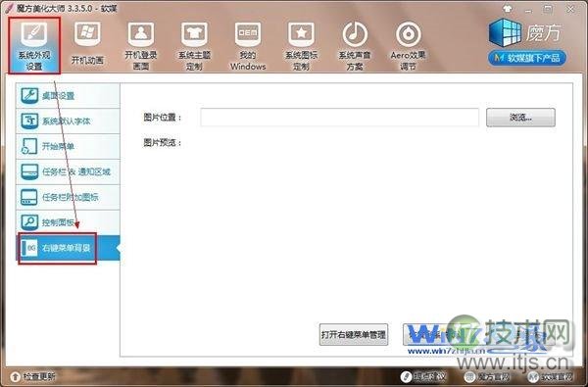Select 任务栏 & 通知区域 in the sidebar

click(68, 171)
